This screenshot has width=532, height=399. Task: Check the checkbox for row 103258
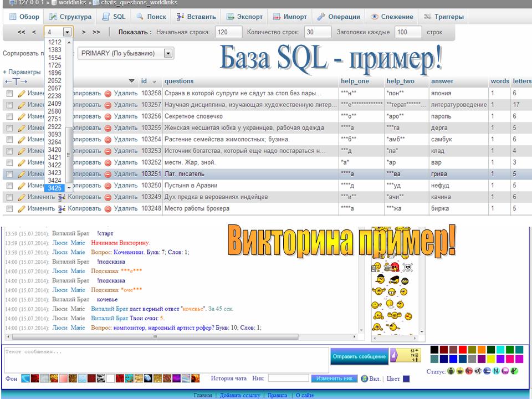point(9,94)
